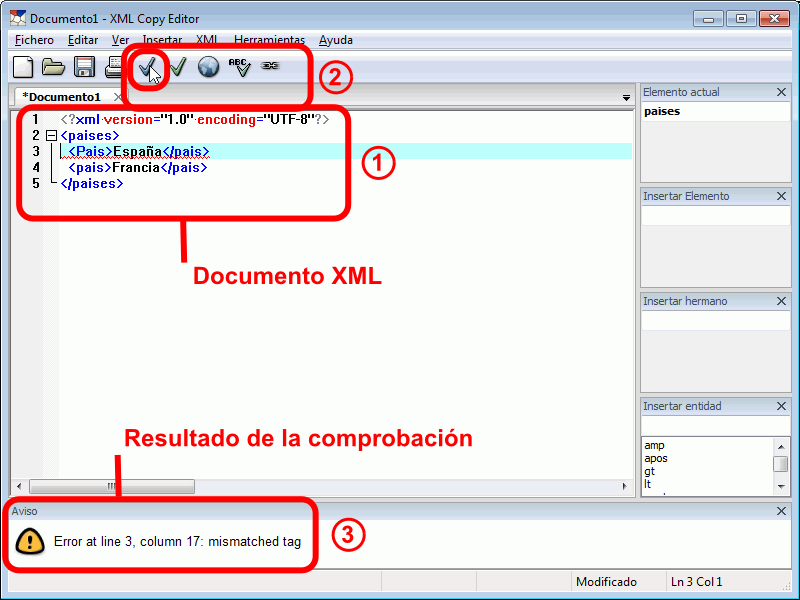
Task: Select the amp entity in list
Action: point(654,445)
